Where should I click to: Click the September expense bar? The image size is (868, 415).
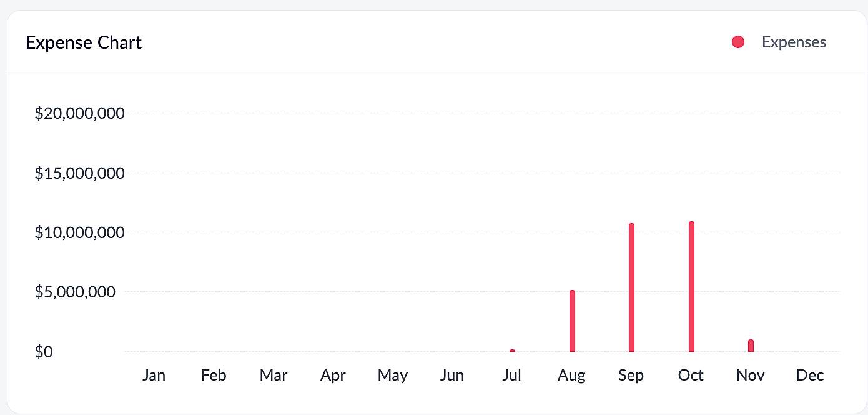tap(631, 287)
